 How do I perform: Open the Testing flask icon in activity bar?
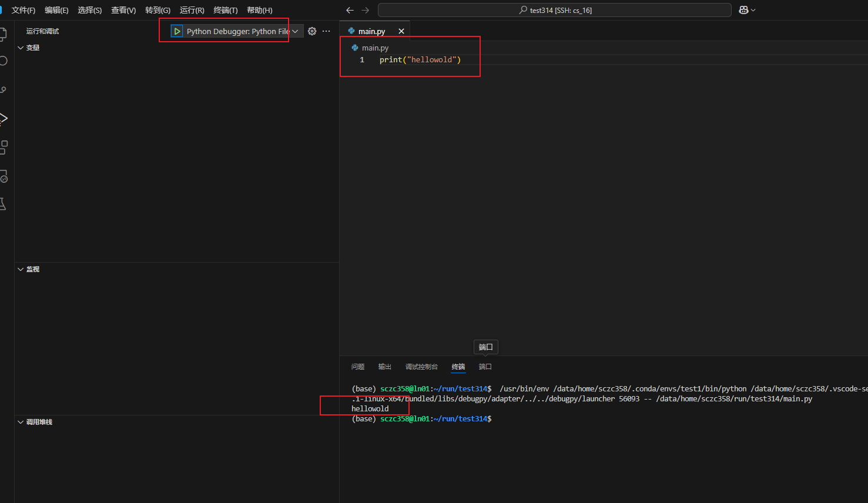tap(3, 204)
